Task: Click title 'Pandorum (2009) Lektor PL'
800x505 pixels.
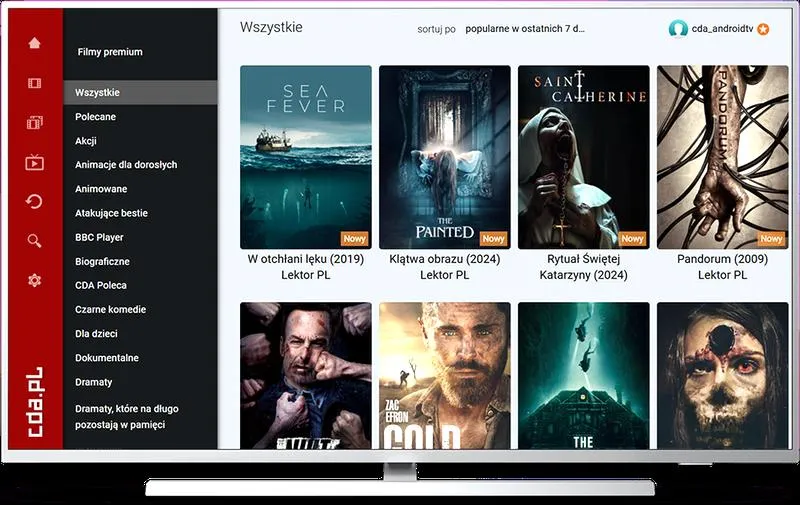Action: pyautogui.click(x=722, y=267)
